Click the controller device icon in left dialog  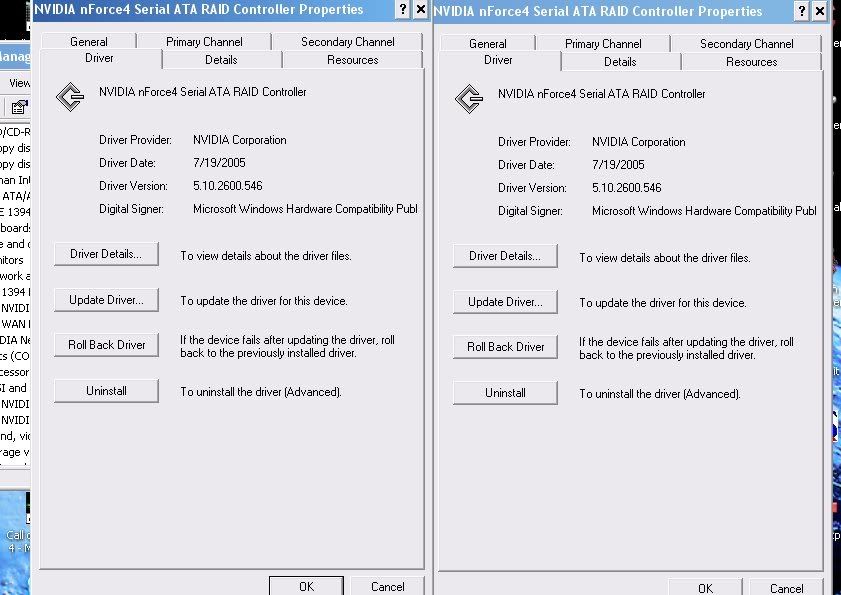tap(70, 97)
